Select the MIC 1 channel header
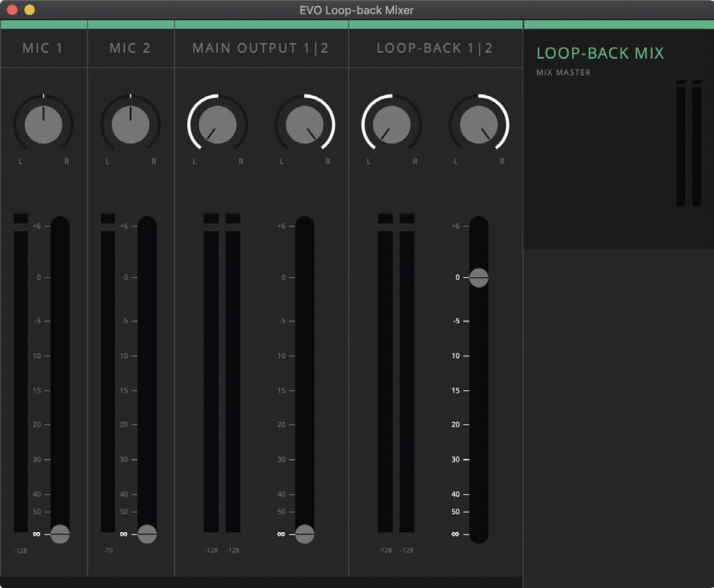 tap(43, 48)
